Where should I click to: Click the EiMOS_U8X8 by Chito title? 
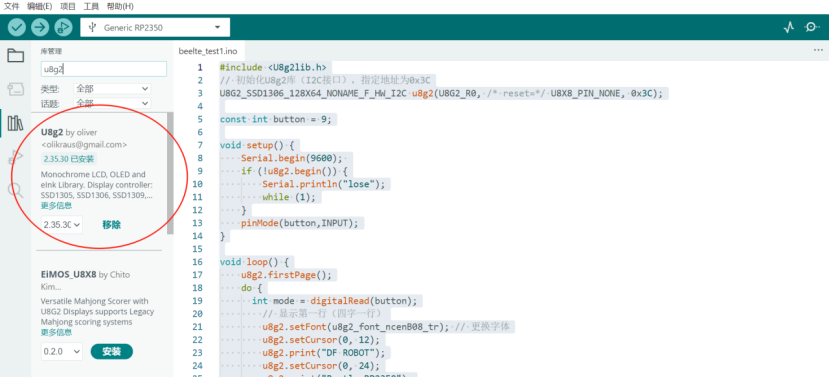(85, 274)
